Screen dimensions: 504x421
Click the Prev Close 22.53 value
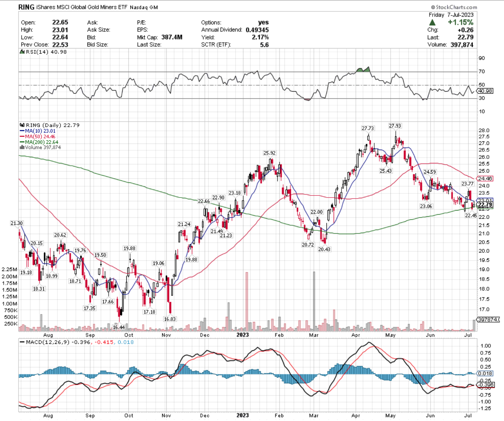click(x=60, y=45)
